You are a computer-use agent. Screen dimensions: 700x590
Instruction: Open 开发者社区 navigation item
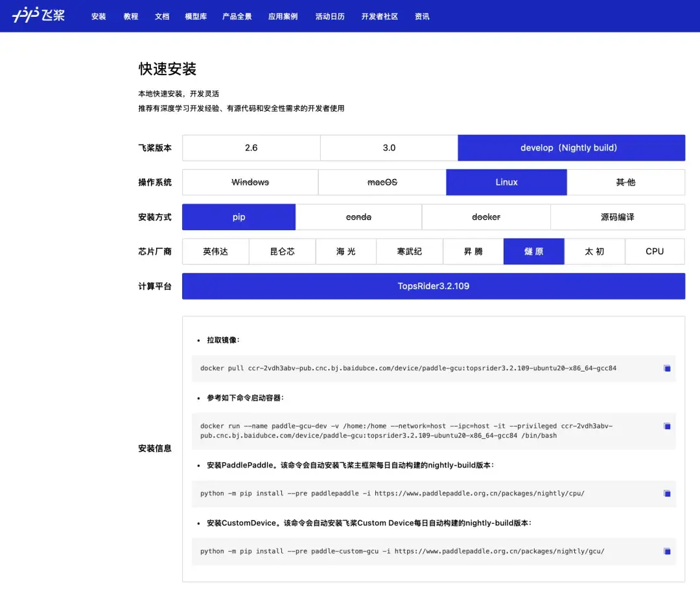pos(379,16)
